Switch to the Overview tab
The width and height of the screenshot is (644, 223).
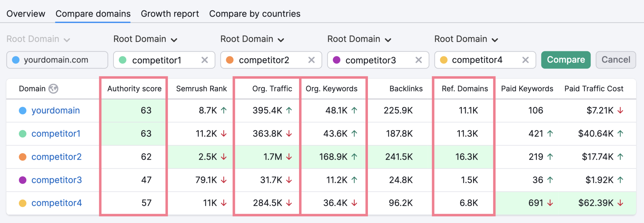pyautogui.click(x=26, y=14)
